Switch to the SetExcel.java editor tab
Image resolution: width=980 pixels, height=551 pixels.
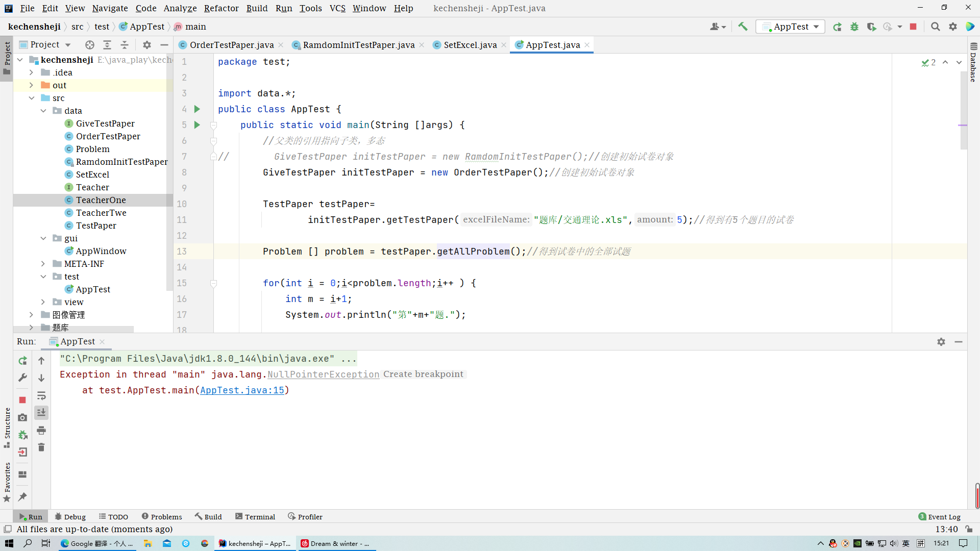click(x=470, y=45)
